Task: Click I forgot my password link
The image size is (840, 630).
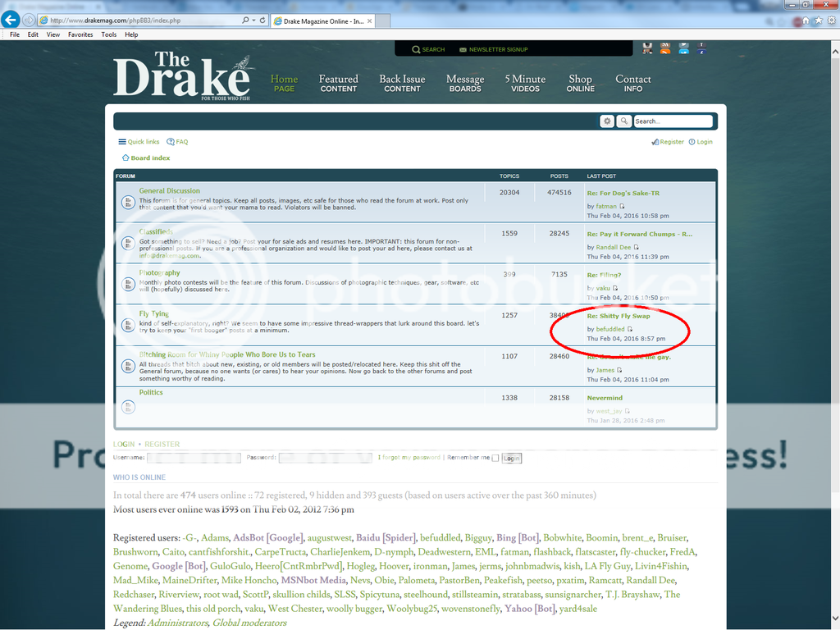Action: pyautogui.click(x=409, y=458)
